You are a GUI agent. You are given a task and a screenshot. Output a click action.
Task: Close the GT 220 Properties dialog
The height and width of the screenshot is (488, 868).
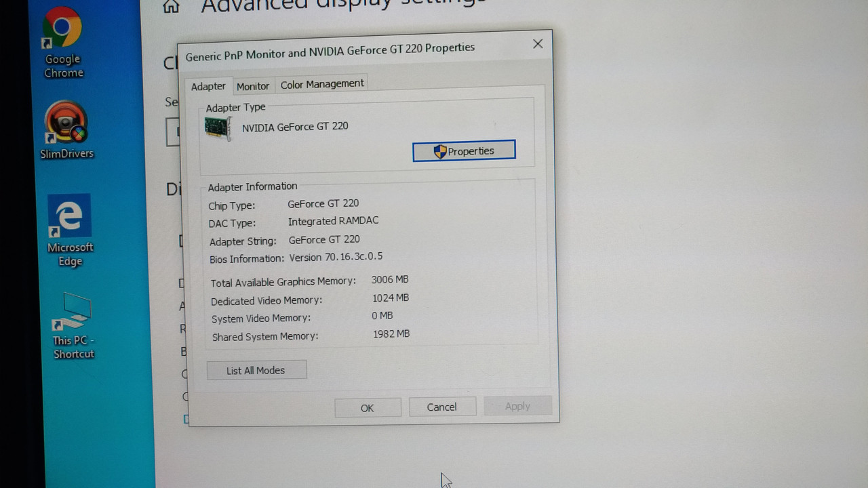[x=538, y=44]
